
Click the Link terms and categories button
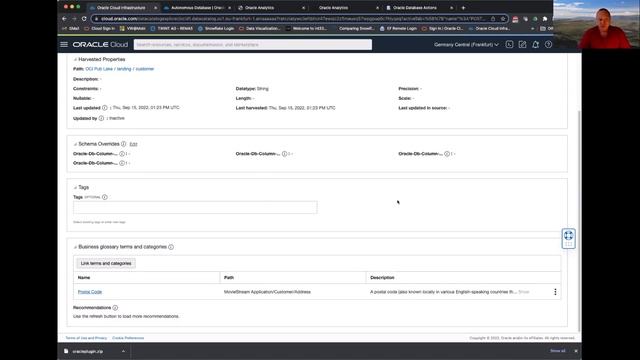tap(106, 263)
